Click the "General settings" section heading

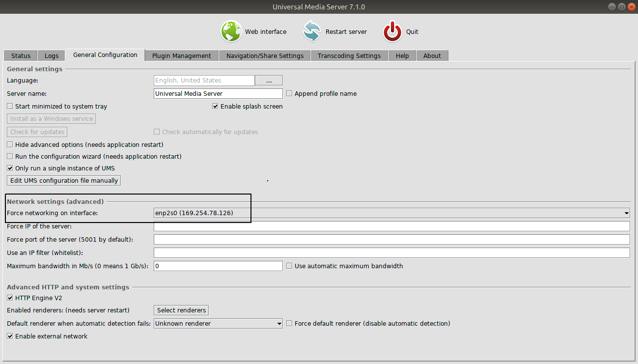pyautogui.click(x=34, y=69)
